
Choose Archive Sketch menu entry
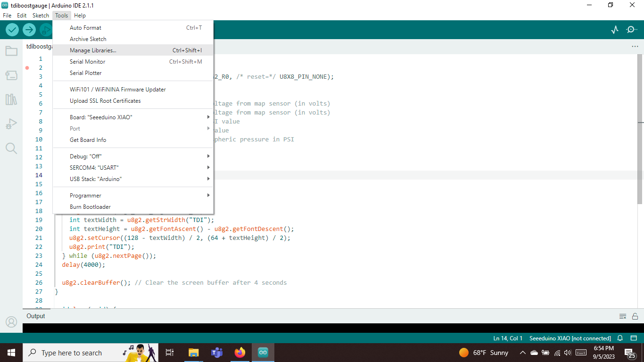coord(133,39)
